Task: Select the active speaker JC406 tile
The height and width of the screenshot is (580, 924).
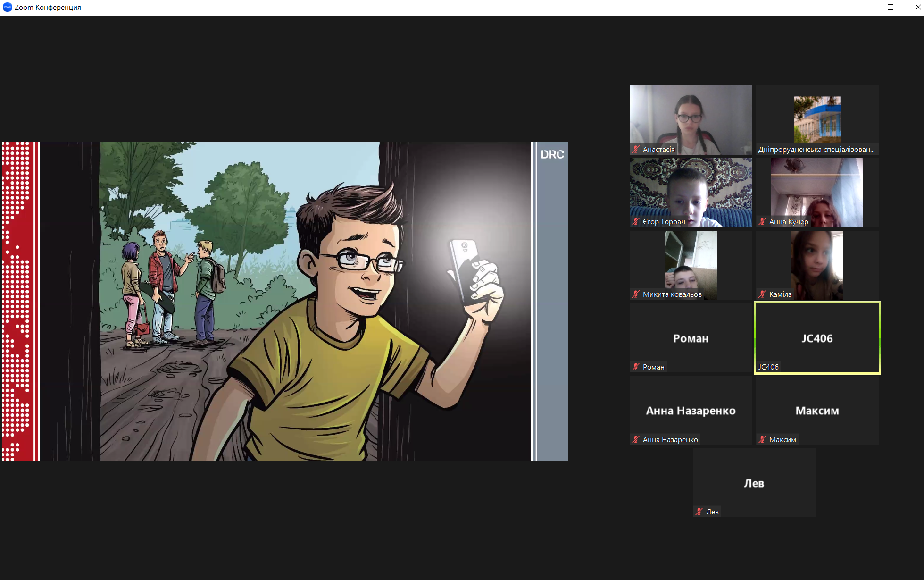Action: [817, 338]
